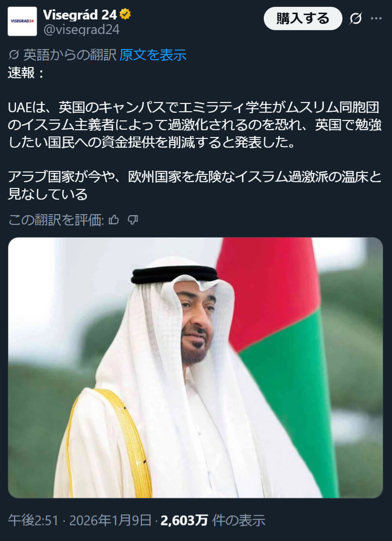Open the three-dot more options menu
The image size is (392, 541).
pyautogui.click(x=376, y=18)
